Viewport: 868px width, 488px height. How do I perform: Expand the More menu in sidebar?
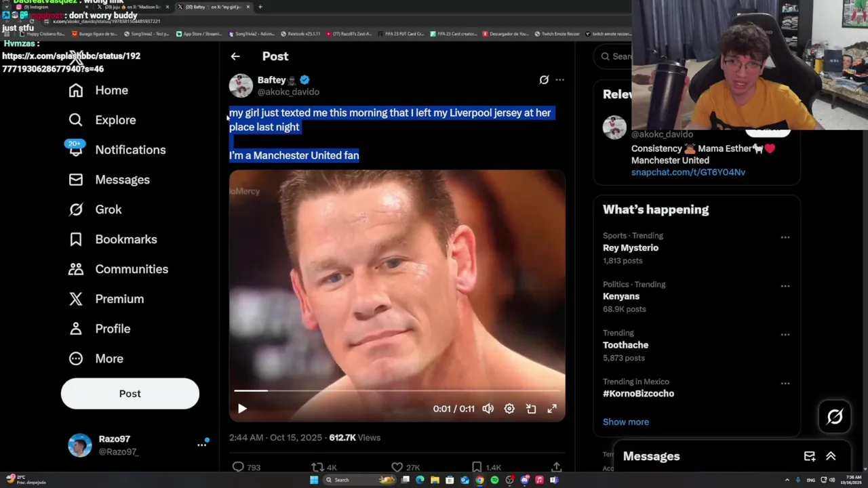click(x=96, y=359)
